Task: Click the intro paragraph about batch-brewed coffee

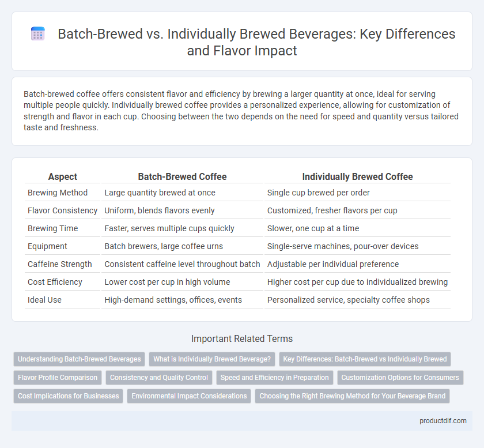Action: pyautogui.click(x=241, y=111)
